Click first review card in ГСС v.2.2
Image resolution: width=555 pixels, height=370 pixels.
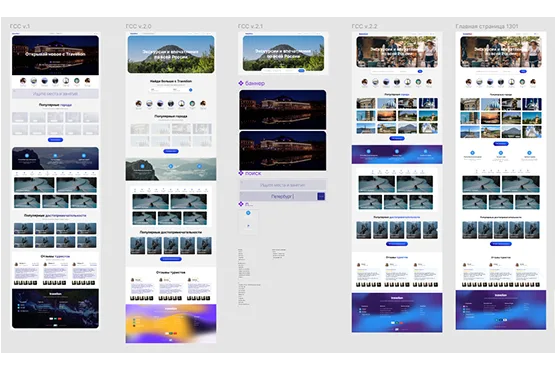click(x=368, y=275)
